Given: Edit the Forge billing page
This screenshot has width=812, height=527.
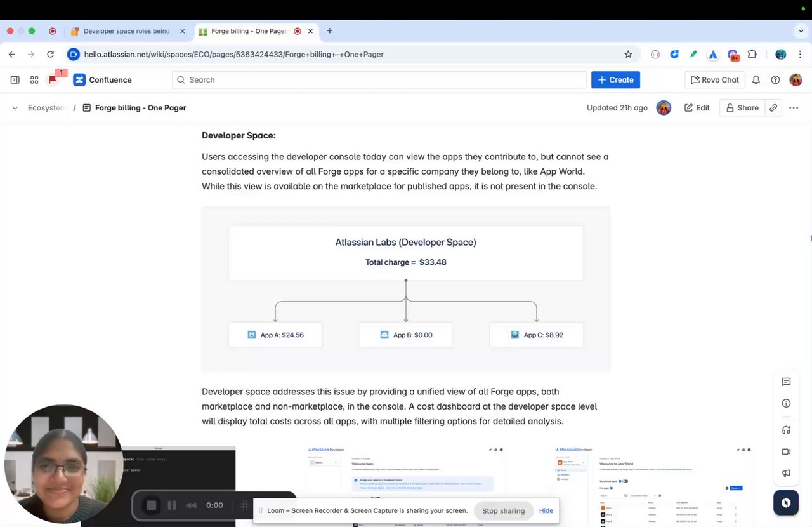Looking at the screenshot, I should pyautogui.click(x=697, y=108).
